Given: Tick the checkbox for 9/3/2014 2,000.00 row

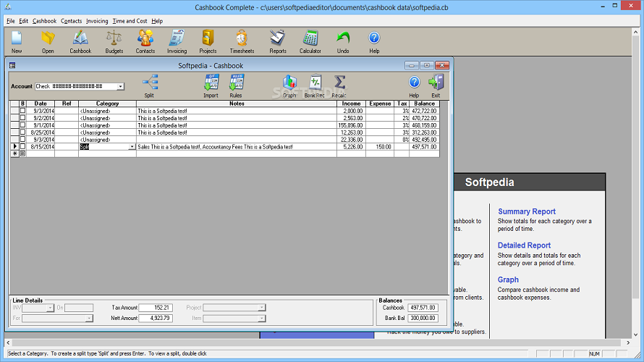Looking at the screenshot, I should [x=22, y=111].
